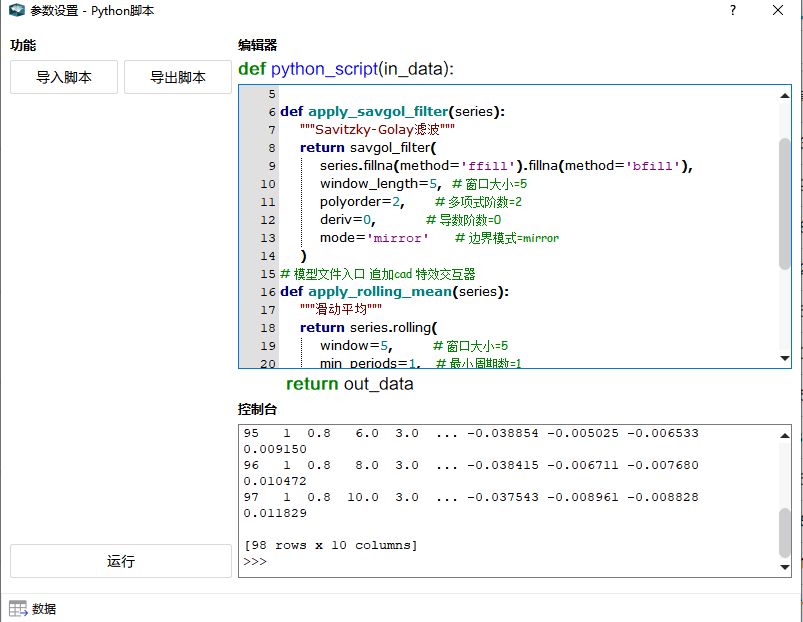Click the console prompt >>> line
The image size is (803, 622).
tap(255, 562)
